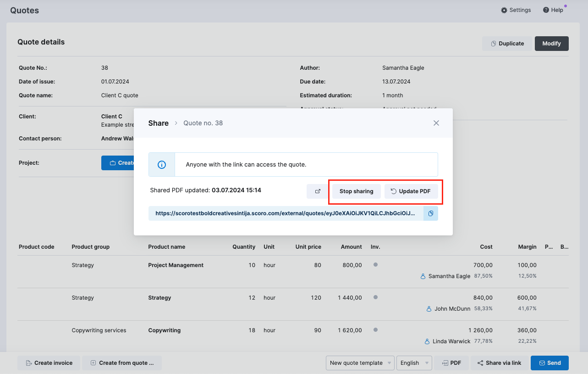
Task: Close the Share dialog
Action: (436, 123)
